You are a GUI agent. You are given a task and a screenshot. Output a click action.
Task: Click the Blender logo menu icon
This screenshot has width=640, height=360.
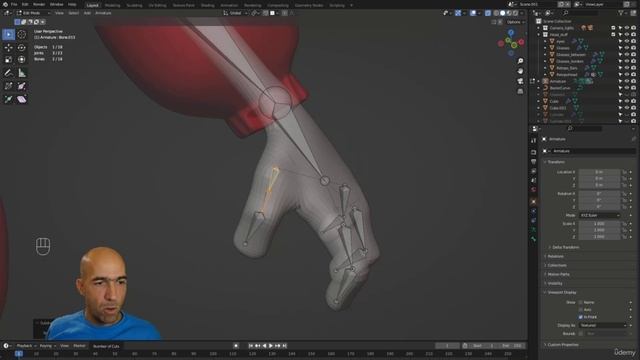5,4
